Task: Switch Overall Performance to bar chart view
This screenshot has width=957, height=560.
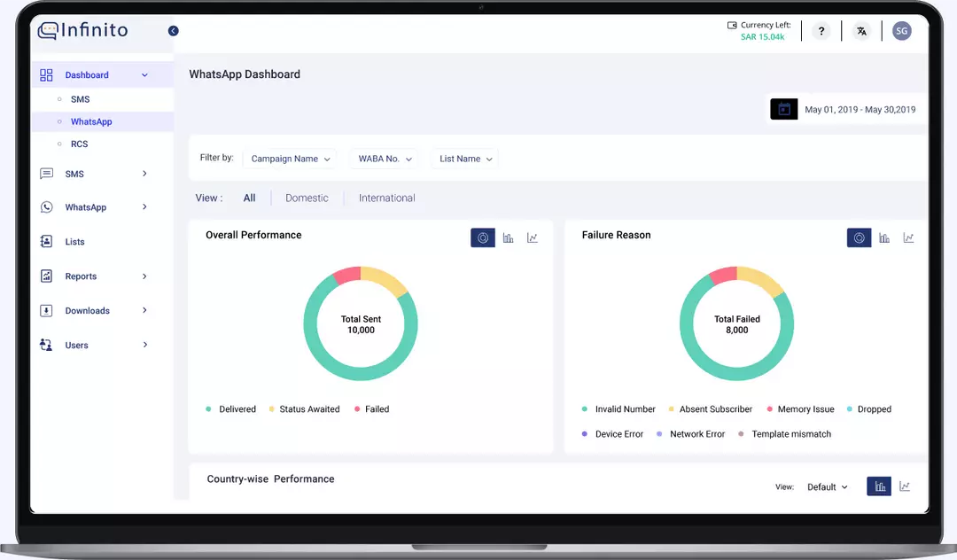Action: click(508, 237)
